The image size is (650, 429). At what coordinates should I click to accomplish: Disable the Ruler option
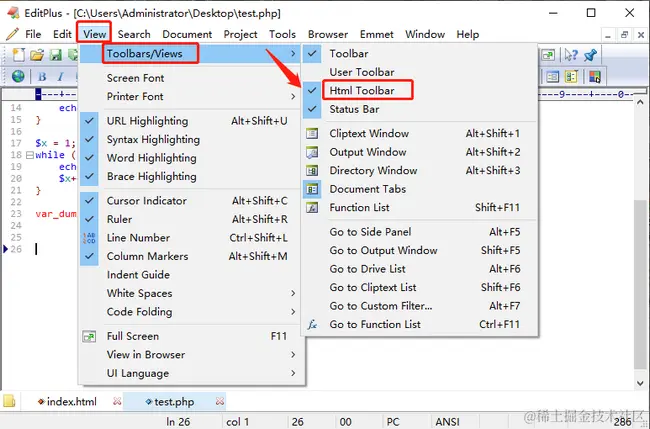191,219
